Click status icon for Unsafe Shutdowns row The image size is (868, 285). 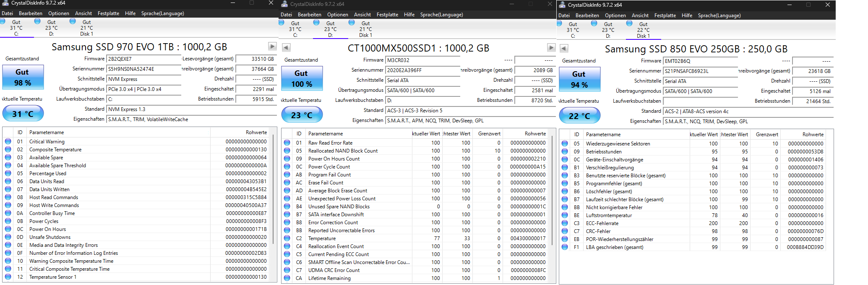[8, 237]
